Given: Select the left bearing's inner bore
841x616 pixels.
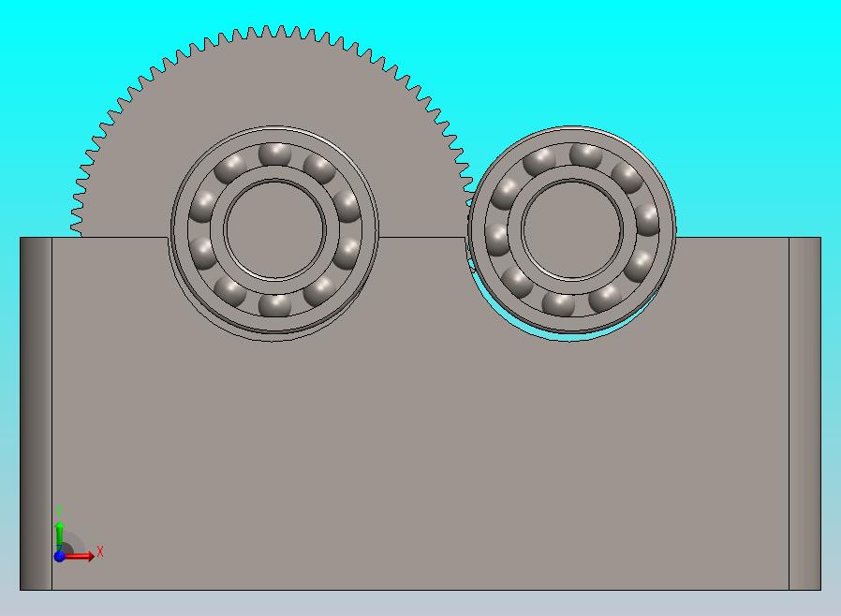Looking at the screenshot, I should click(x=275, y=229).
